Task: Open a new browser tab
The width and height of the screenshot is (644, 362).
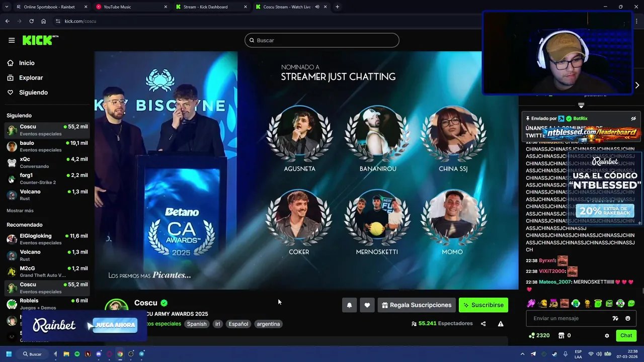Action: 337,7
